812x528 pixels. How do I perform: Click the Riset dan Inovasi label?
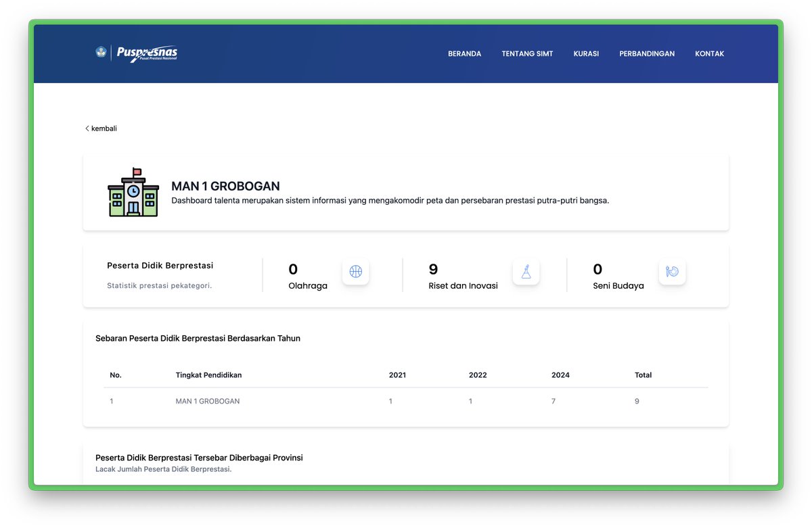tap(463, 286)
